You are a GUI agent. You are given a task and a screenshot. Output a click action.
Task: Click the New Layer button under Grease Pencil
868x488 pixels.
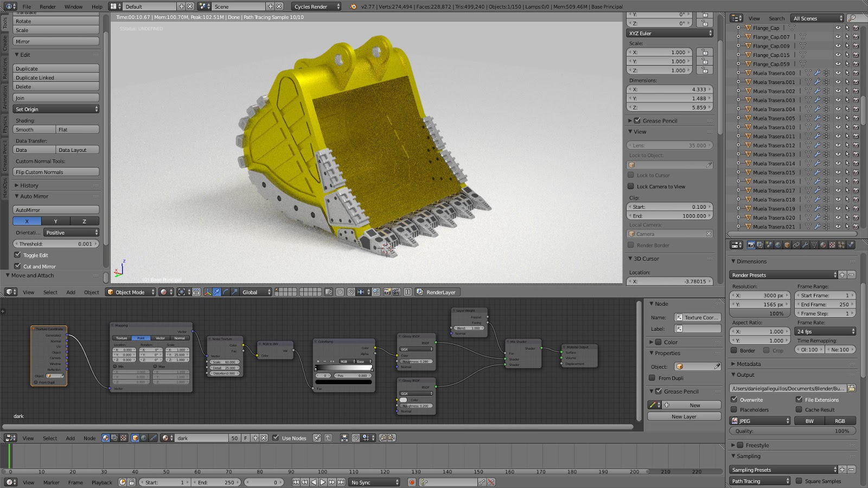(684, 416)
